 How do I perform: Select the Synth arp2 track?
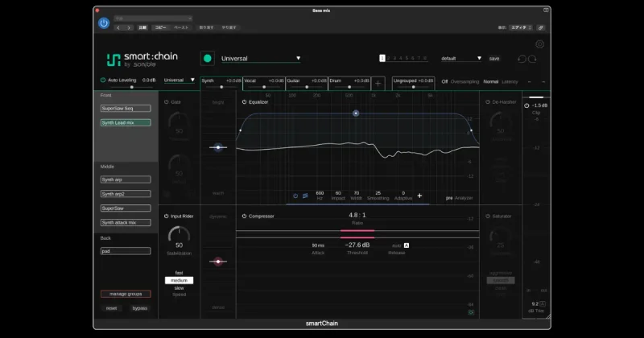click(x=126, y=194)
